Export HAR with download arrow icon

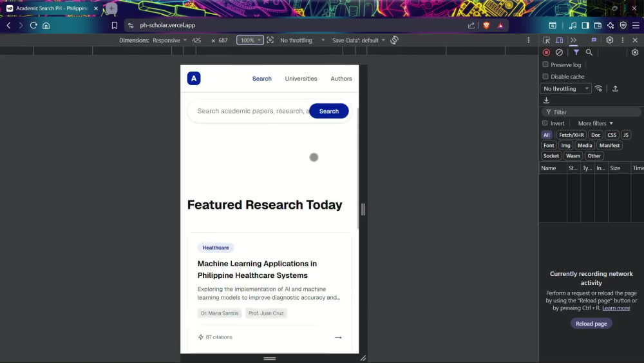pyautogui.click(x=546, y=101)
